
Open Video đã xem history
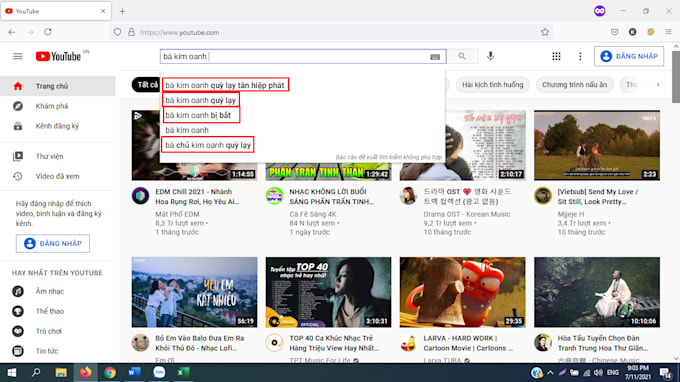[x=58, y=176]
